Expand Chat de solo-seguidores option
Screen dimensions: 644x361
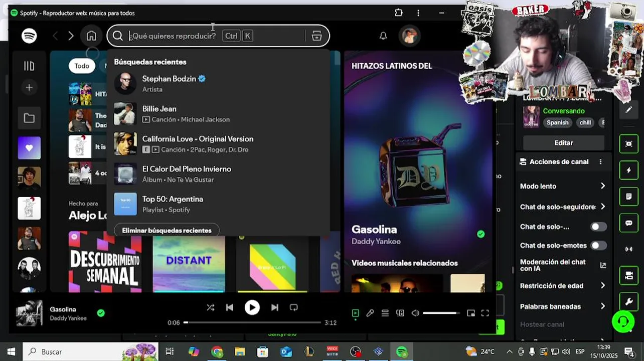point(602,207)
